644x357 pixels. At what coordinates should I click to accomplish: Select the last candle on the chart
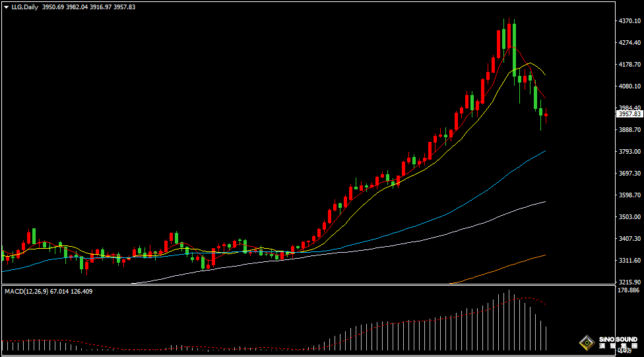(x=546, y=115)
